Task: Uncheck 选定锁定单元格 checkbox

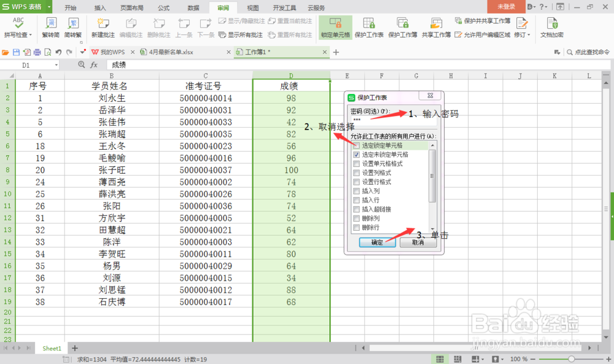Action: pyautogui.click(x=356, y=145)
